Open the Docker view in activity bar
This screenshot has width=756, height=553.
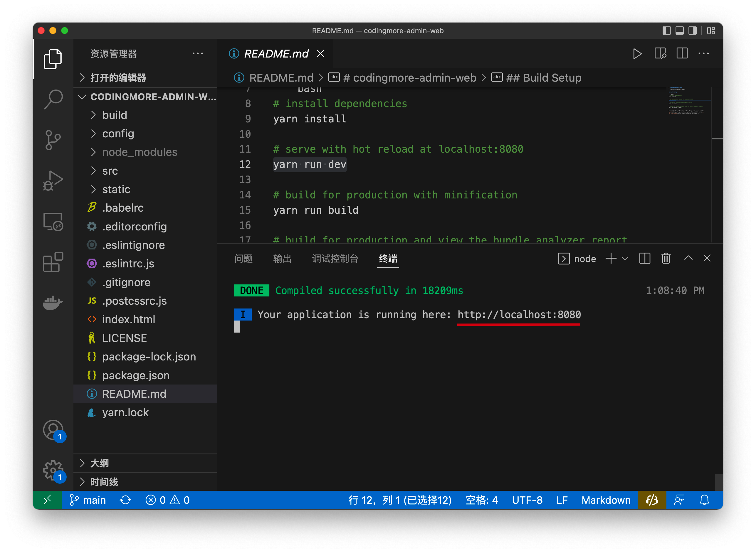pos(53,303)
